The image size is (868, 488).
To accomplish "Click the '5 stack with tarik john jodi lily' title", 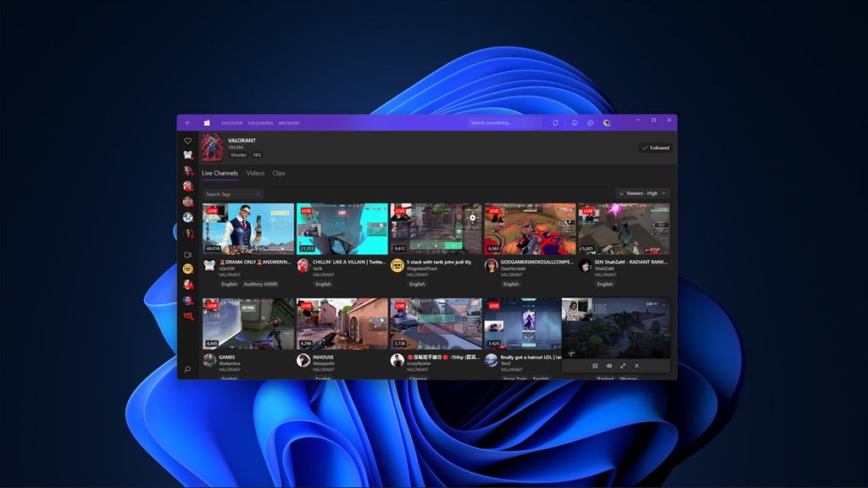I will pos(439,262).
